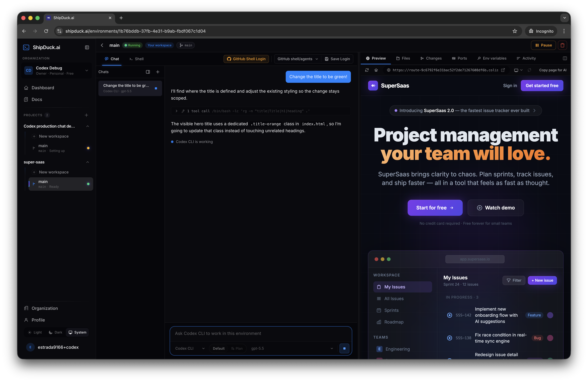Collapse Codex production chat project

tap(87, 126)
